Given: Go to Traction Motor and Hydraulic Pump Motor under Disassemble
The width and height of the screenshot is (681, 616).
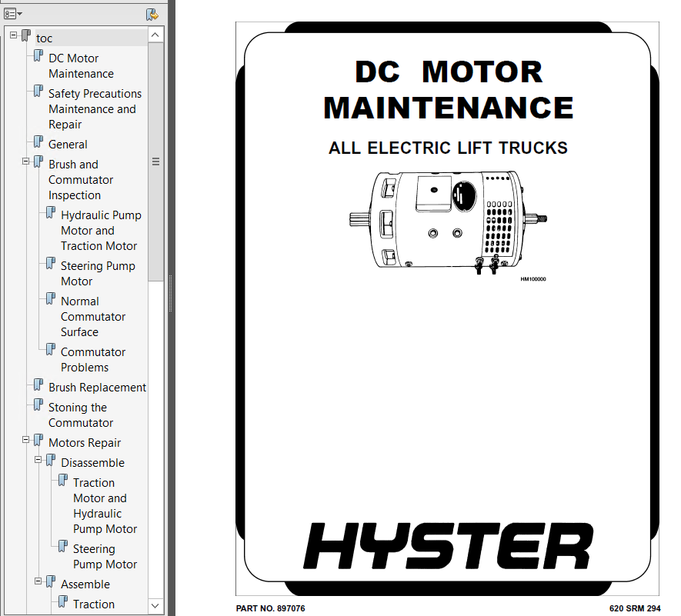Looking at the screenshot, I should tap(105, 506).
